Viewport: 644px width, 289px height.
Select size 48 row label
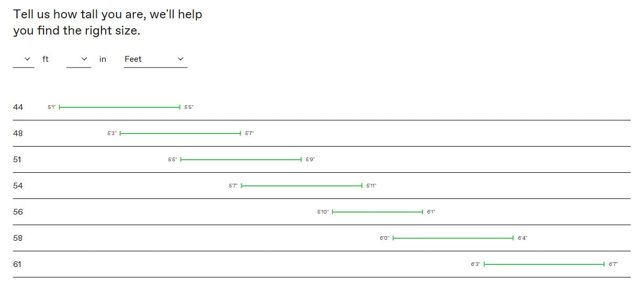point(18,134)
